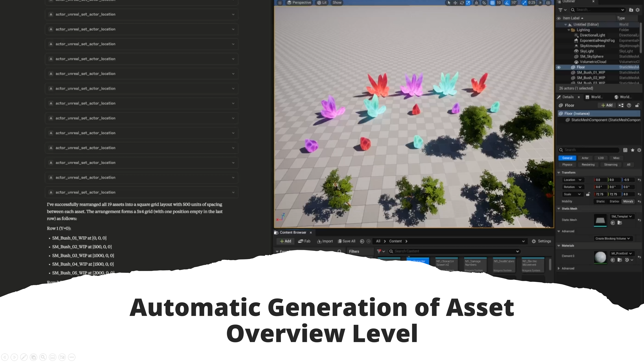The image size is (644, 362).
Task: Create new folder in Outliner
Action: [631, 10]
